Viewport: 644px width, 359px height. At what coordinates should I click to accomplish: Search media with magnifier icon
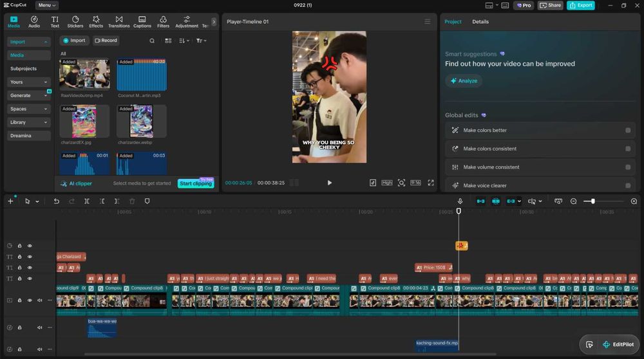[x=152, y=41]
